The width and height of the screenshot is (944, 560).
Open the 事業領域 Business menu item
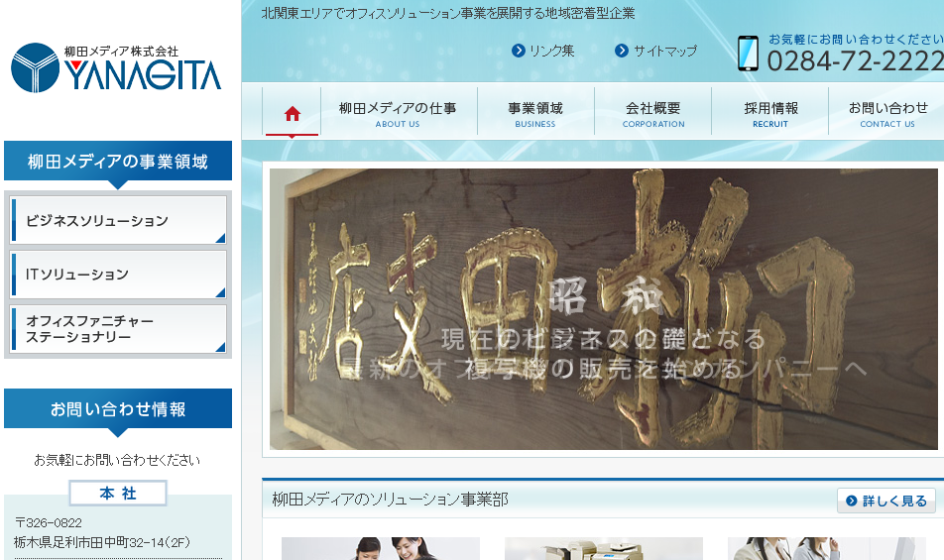(535, 114)
